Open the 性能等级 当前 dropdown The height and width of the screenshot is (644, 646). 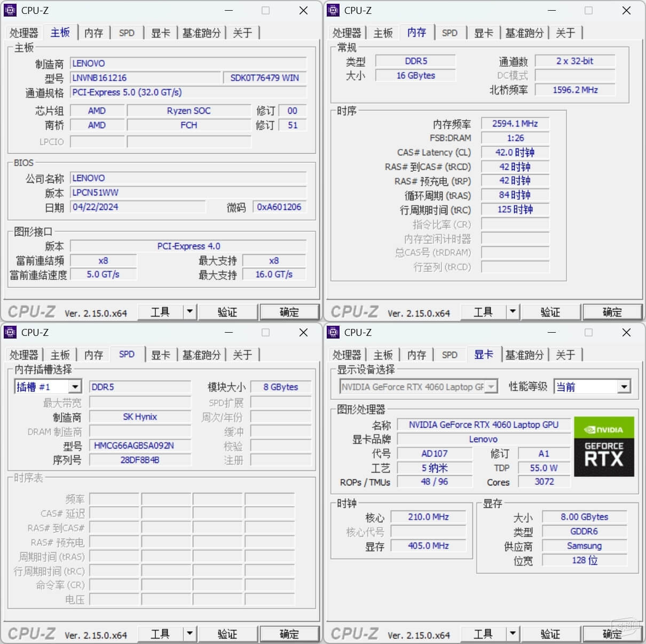(624, 387)
